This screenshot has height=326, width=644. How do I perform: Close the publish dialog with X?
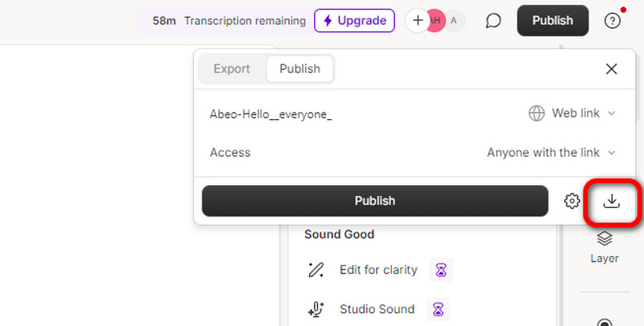612,69
